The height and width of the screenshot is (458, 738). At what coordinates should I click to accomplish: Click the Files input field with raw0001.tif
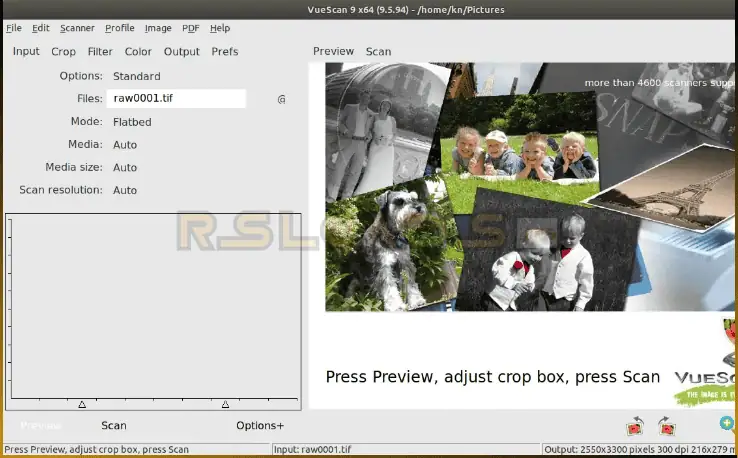point(176,99)
